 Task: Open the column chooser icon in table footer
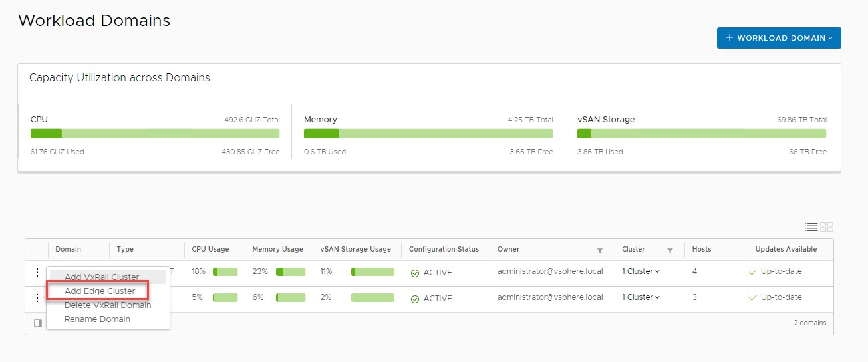[38, 323]
